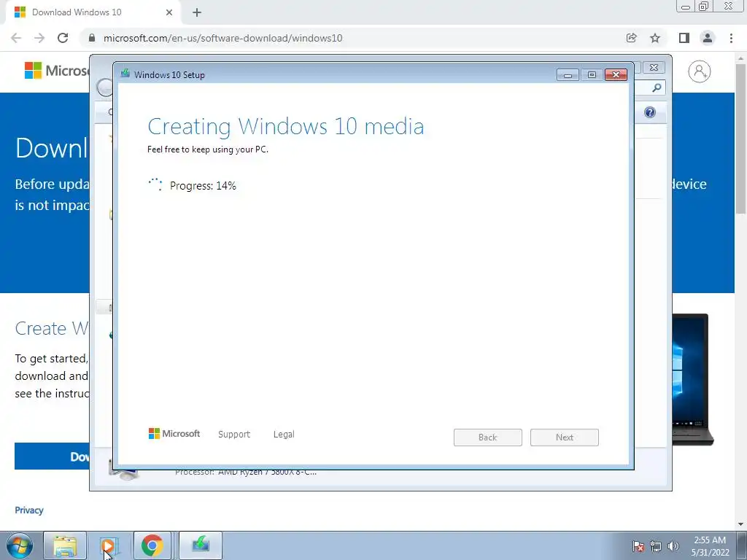Switch to Chrome in the taskbar

[152, 545]
